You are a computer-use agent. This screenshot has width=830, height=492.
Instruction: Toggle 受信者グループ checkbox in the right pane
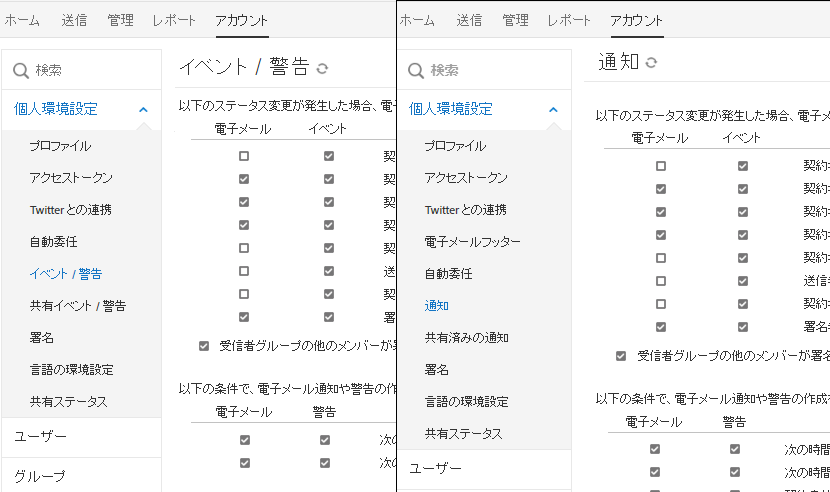[621, 355]
